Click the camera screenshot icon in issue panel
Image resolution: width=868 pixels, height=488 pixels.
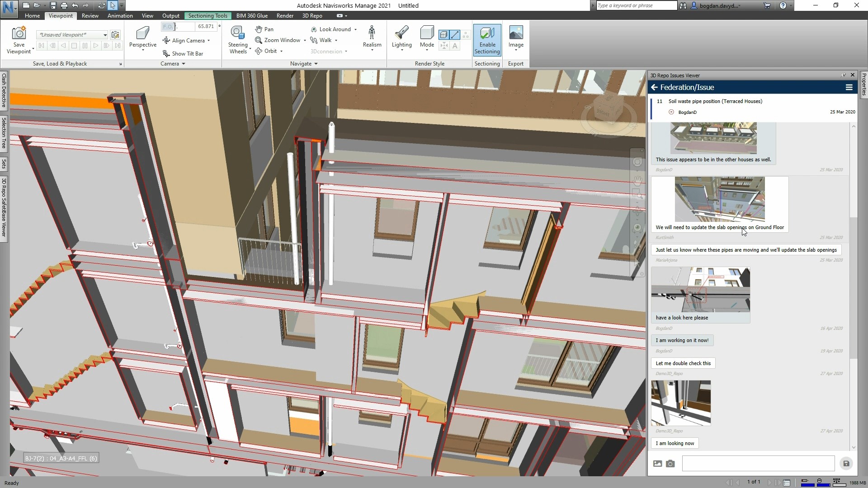[x=670, y=464]
